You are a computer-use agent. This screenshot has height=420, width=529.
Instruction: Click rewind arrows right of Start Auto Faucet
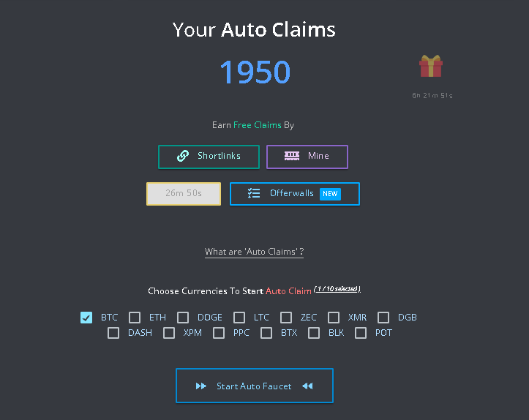click(307, 386)
